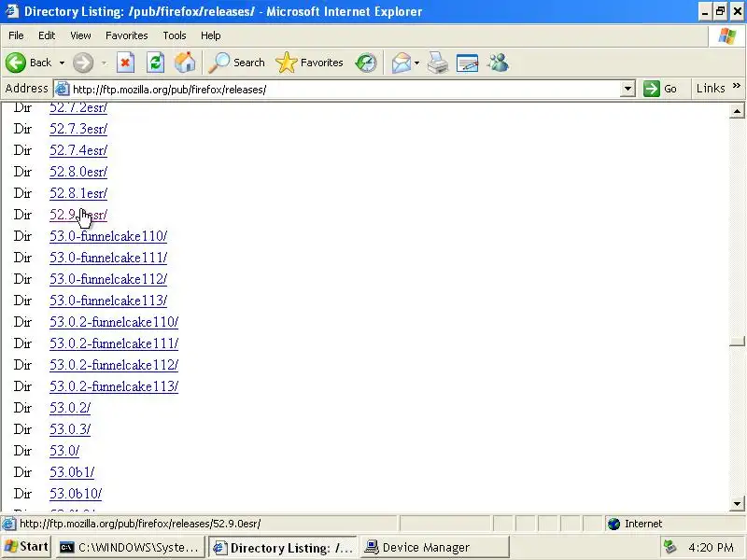Click the 4:20 PM clock

tap(711, 548)
